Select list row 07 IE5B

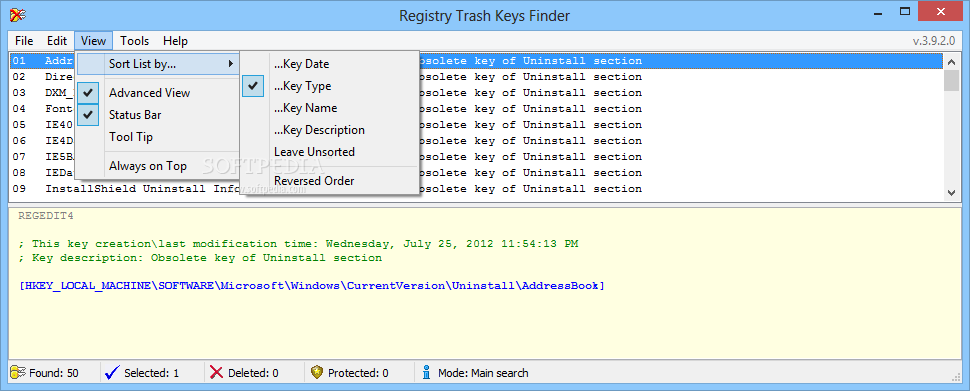pyautogui.click(x=476, y=157)
